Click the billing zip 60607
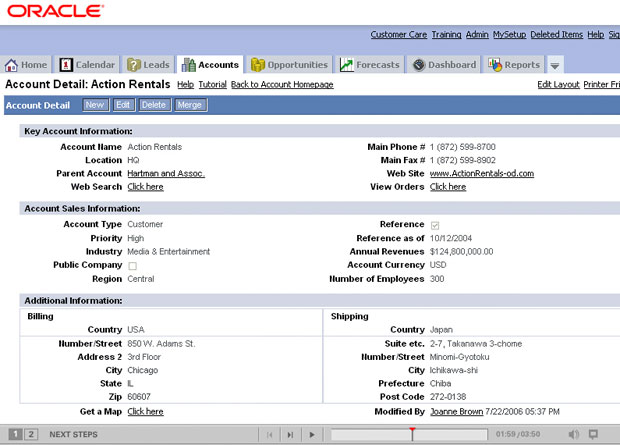This screenshot has height=445, width=620. tap(139, 397)
